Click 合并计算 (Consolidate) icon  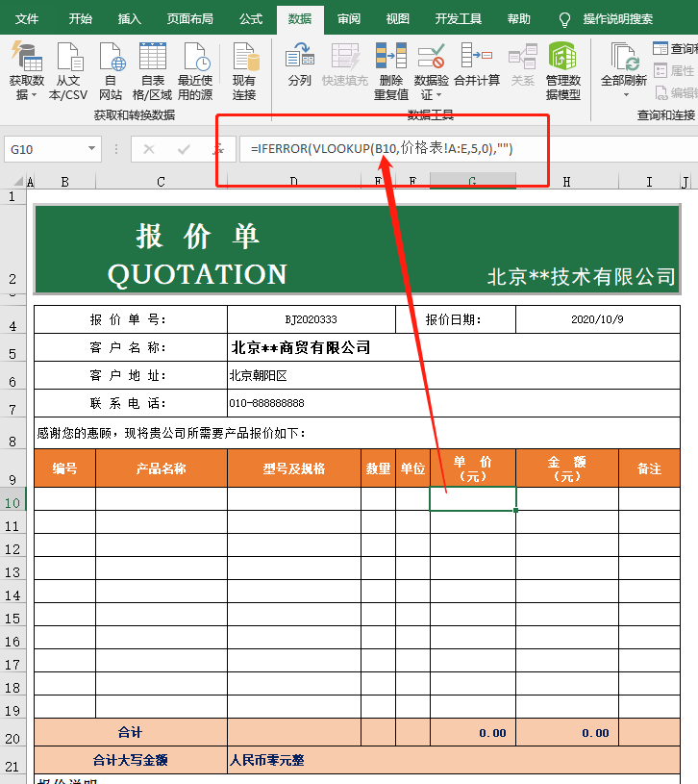point(477,64)
